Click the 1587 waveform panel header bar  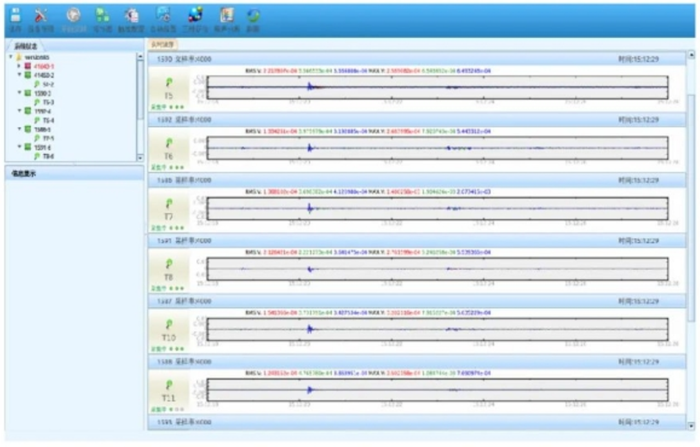point(417,301)
